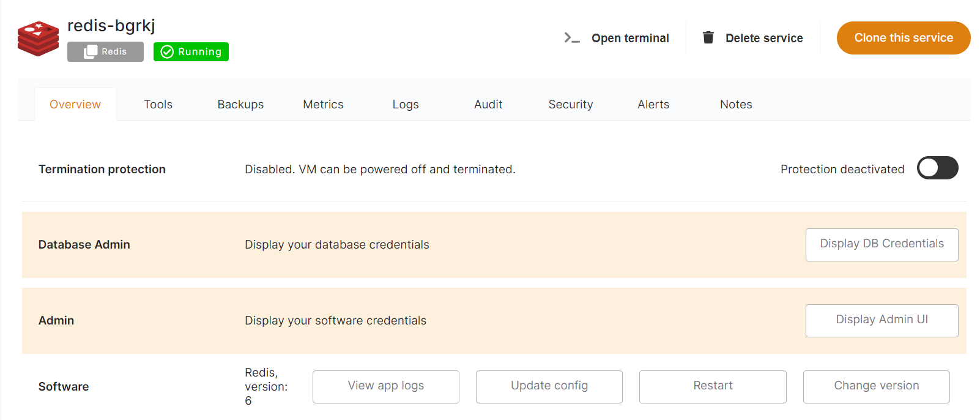Screen dimensions: 980x420
Task: Click View app logs button
Action: [x=385, y=386]
